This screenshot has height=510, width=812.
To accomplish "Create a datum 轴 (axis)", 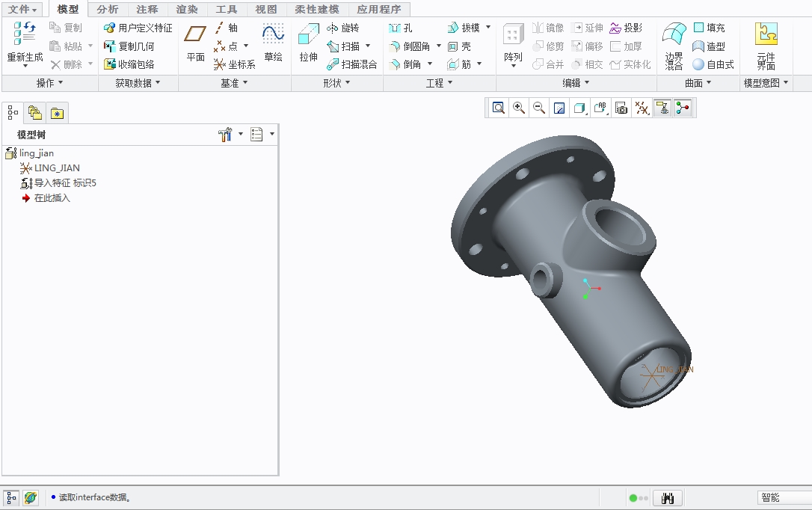I will pos(226,28).
